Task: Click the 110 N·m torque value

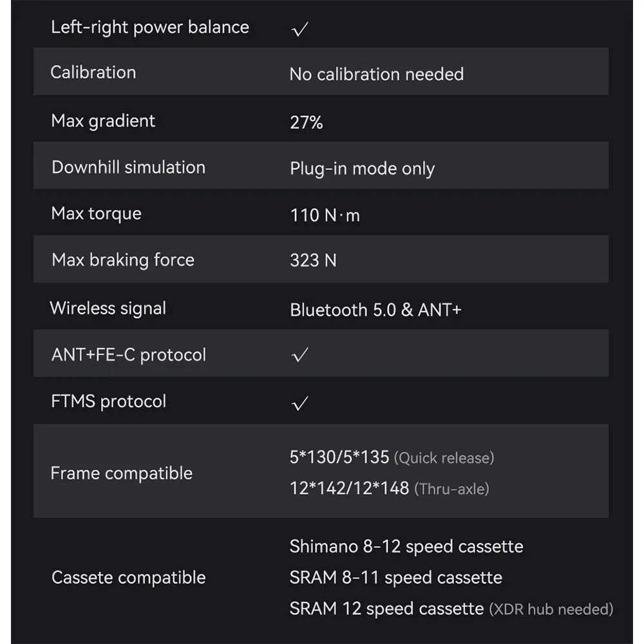Action: [x=325, y=215]
